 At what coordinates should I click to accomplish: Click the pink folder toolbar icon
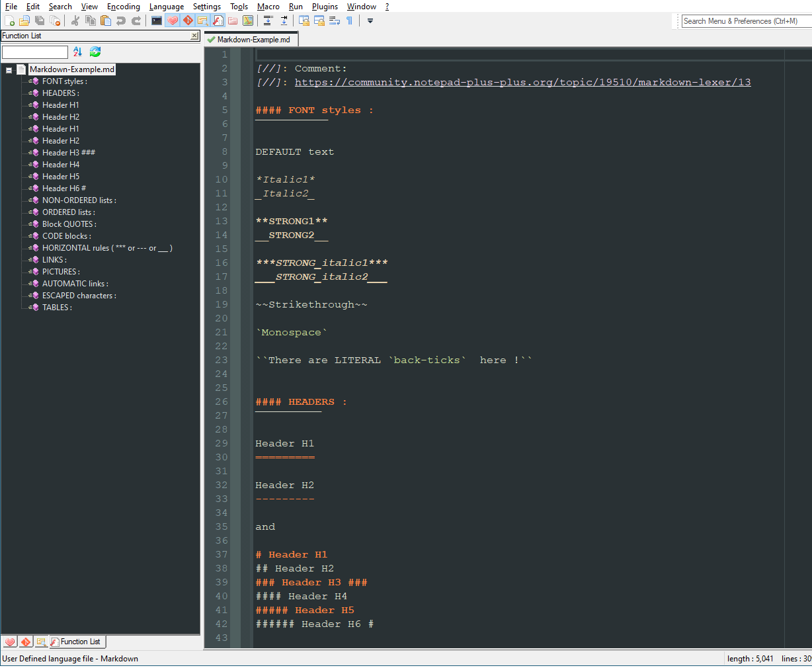(233, 21)
